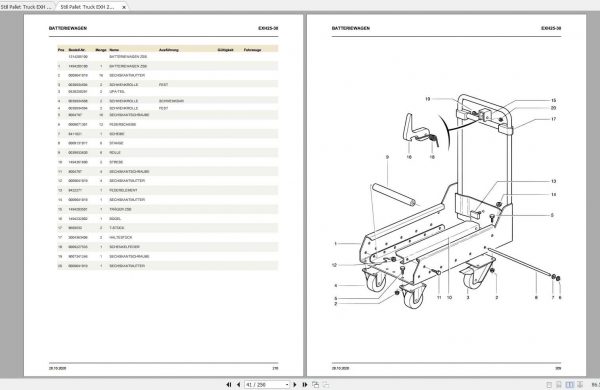Click diagram callout number 9
This screenshot has width=600, height=390.
pyautogui.click(x=387, y=157)
